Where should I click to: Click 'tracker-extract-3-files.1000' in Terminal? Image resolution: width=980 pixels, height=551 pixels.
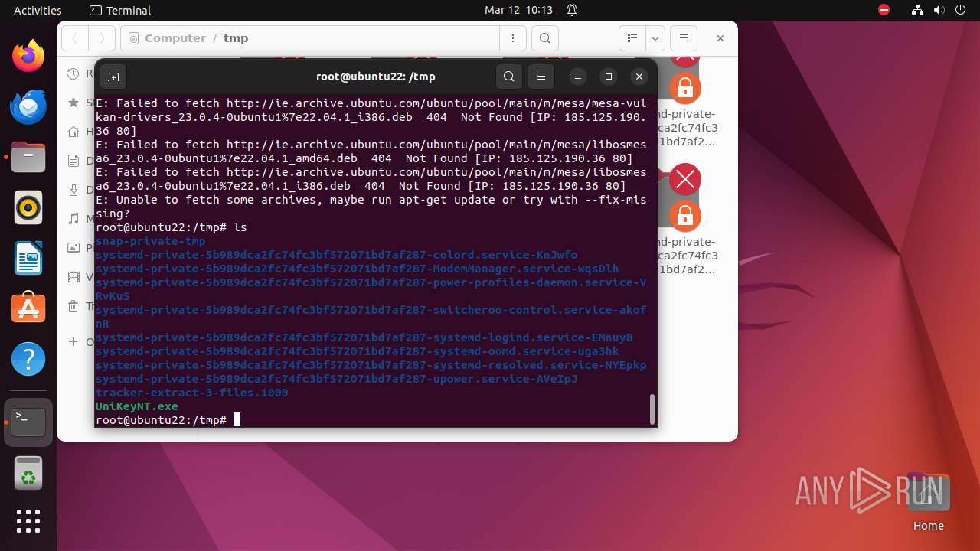pos(191,393)
